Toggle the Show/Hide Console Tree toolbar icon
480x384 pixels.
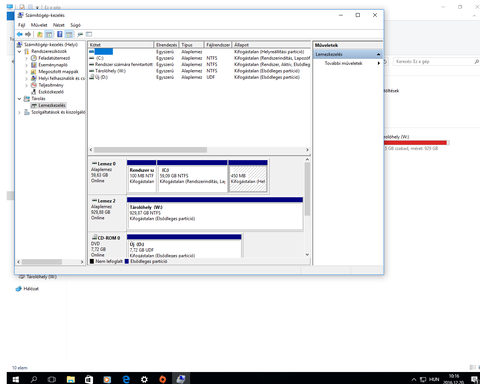pyautogui.click(x=49, y=34)
